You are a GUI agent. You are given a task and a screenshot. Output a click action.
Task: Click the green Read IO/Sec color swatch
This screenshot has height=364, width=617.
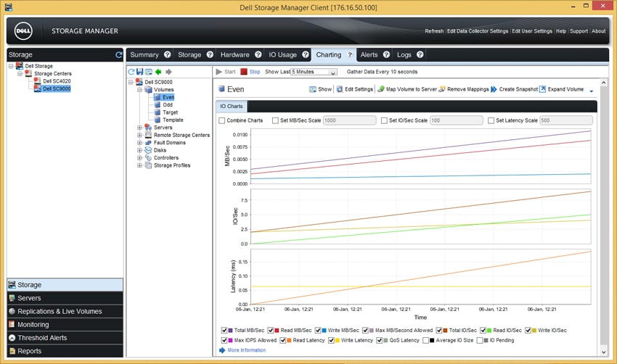489,330
